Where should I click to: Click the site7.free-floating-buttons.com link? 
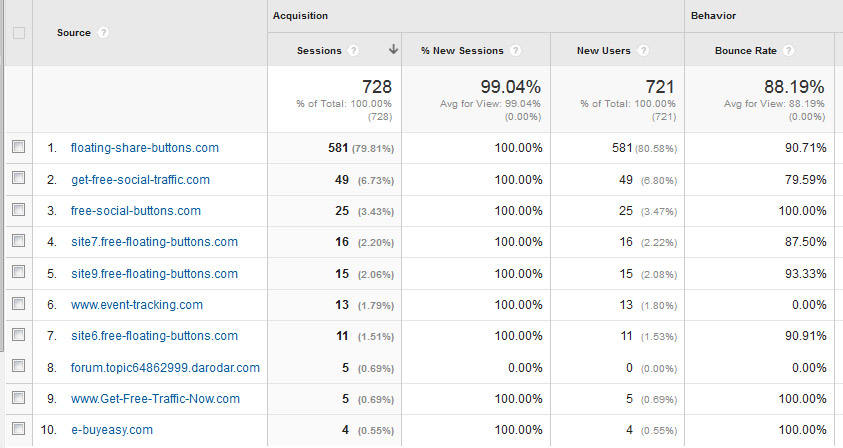(154, 242)
